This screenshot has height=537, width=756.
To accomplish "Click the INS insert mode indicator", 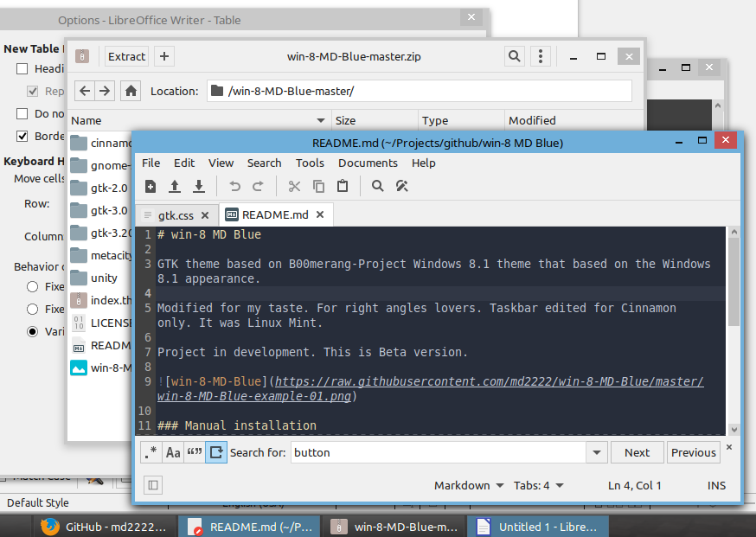I will point(716,485).
